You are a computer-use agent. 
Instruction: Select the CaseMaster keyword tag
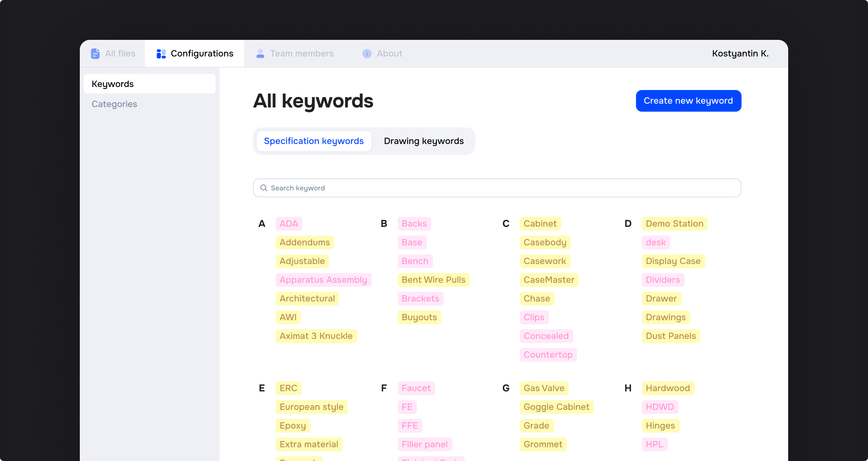tap(548, 280)
